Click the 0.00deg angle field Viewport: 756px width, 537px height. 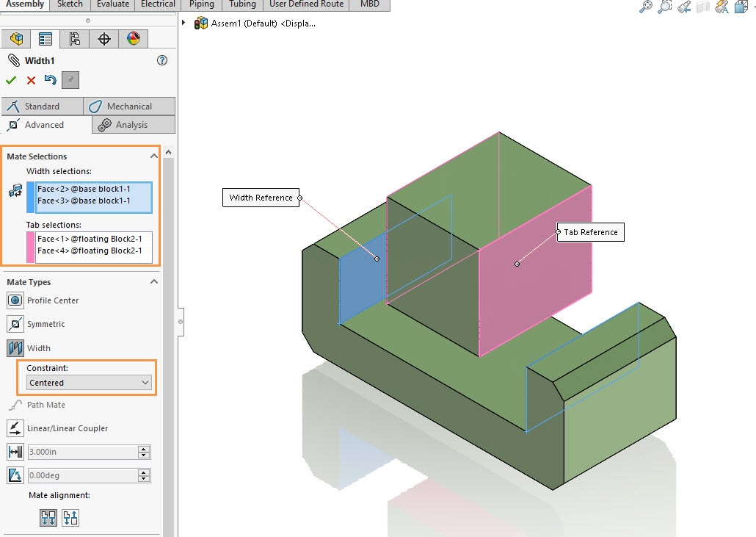[82, 475]
